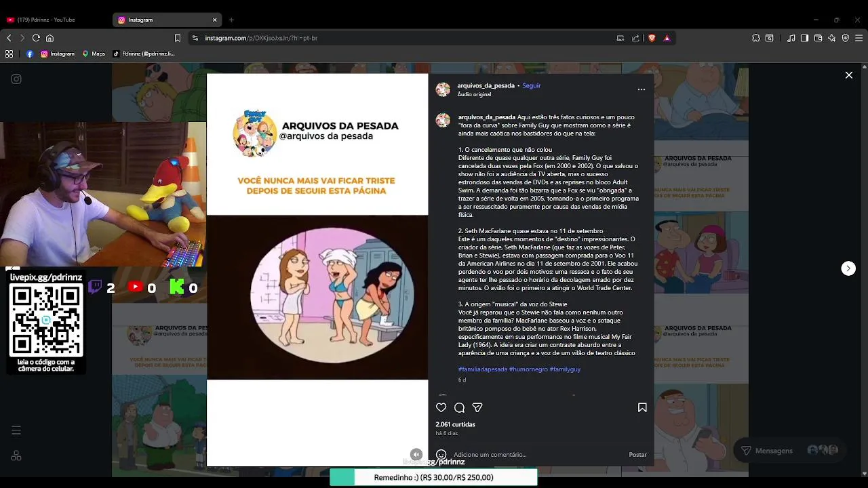
Task: Open the Instagram bookmark in the bookmarks bar
Action: point(58,54)
